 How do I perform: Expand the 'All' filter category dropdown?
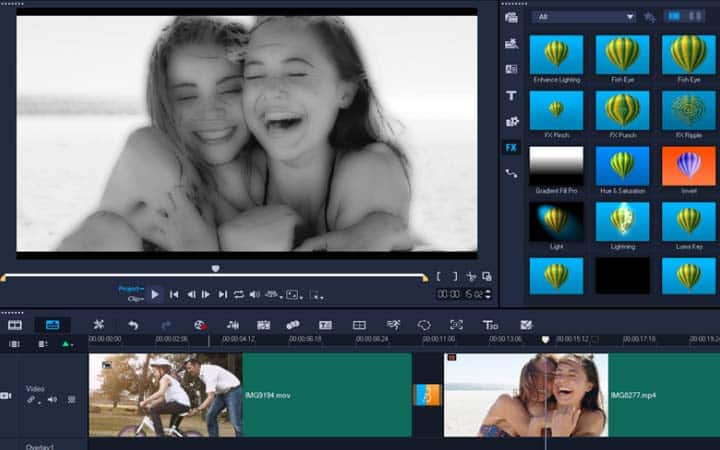tap(629, 17)
